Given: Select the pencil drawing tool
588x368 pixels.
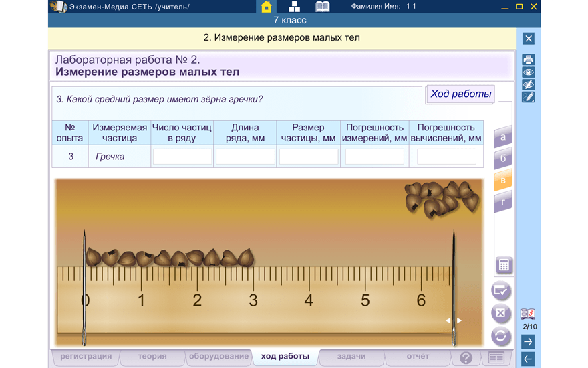Looking at the screenshot, I should [528, 97].
